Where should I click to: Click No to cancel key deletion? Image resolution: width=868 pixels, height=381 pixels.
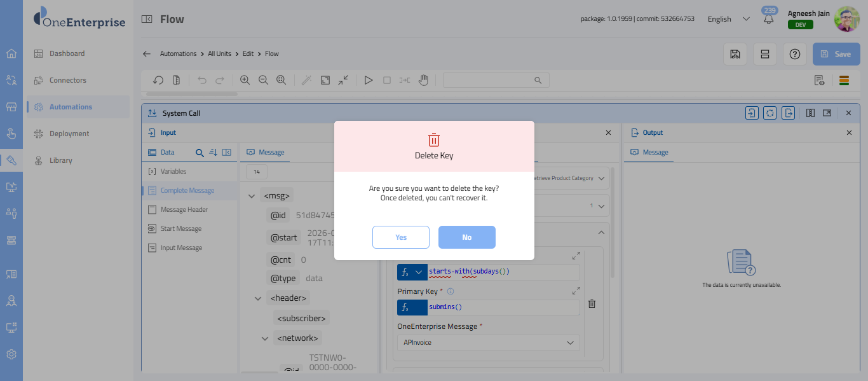466,237
